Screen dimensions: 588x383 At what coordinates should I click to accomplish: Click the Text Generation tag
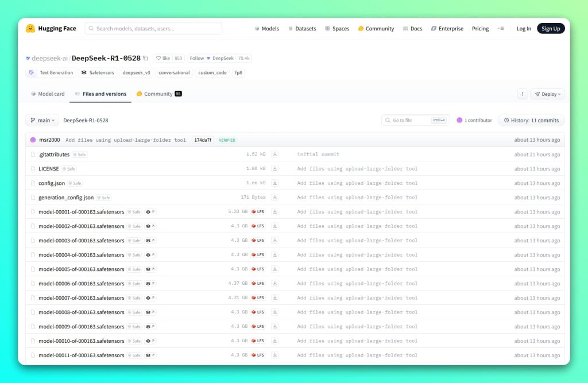[x=51, y=73]
